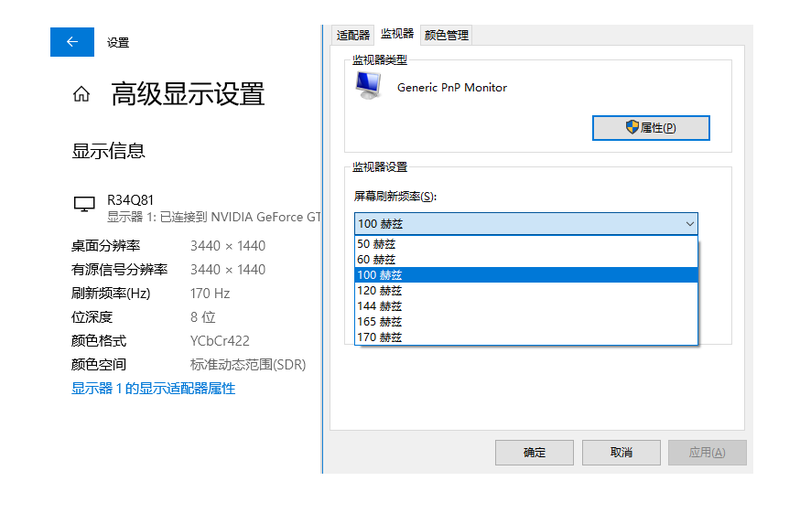The width and height of the screenshot is (800, 524).
Task: Click the Generic PnP Monitor icon
Action: (x=368, y=86)
